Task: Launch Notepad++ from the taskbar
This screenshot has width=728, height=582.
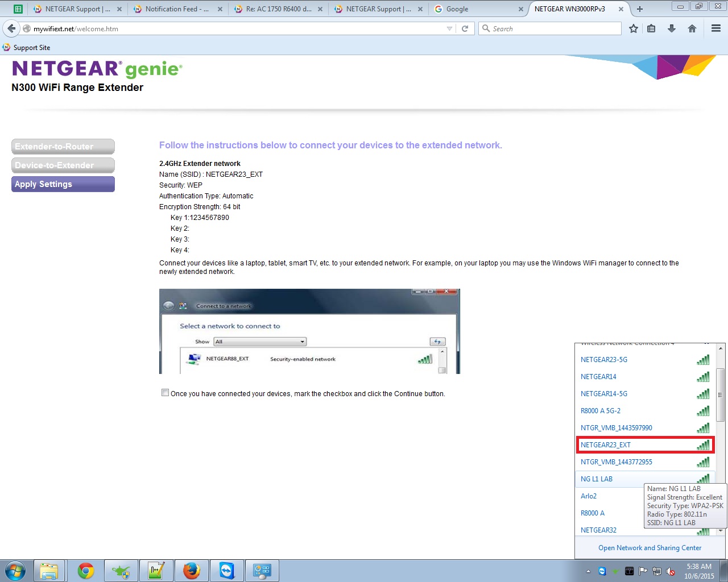Action: tap(156, 570)
